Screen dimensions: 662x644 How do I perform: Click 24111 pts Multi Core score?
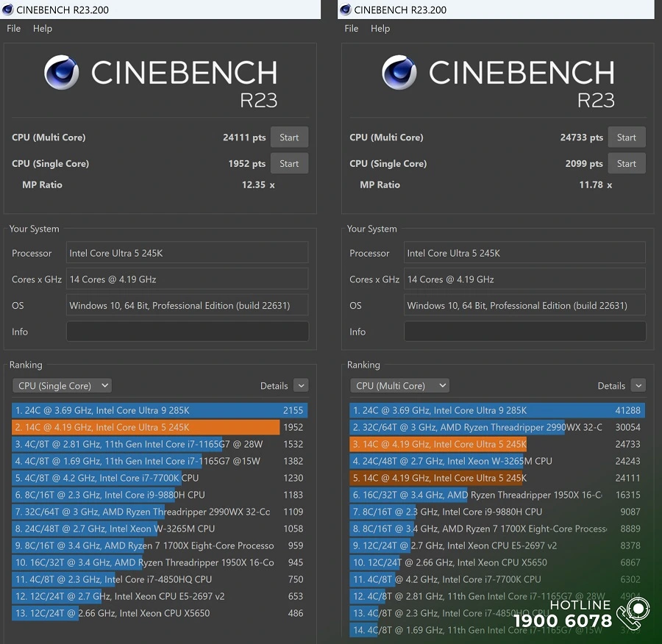[244, 137]
